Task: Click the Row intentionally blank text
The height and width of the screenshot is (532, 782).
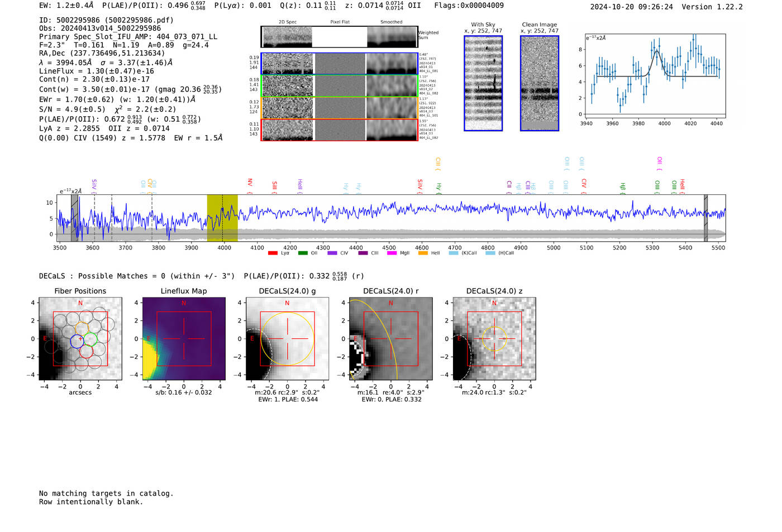Action: (91, 502)
